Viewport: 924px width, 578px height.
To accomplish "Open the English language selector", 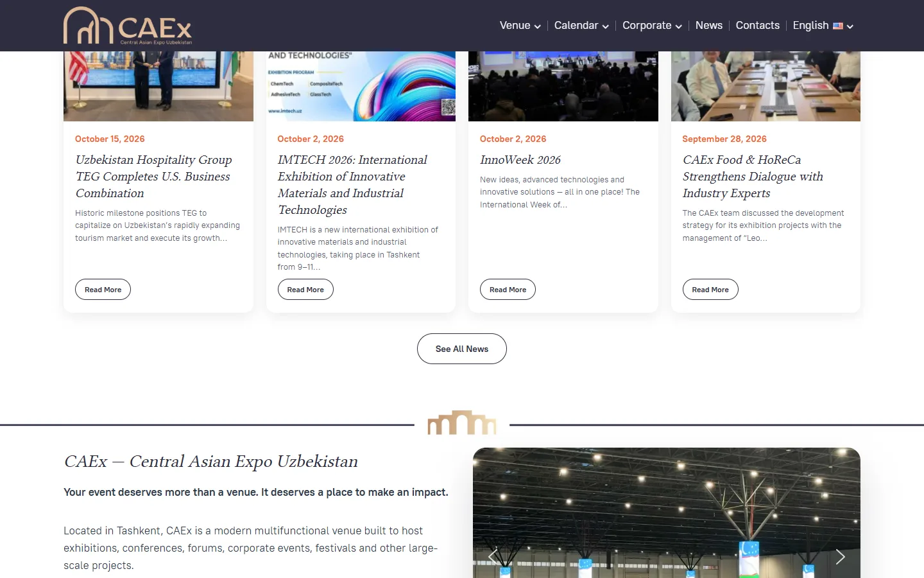I will click(x=823, y=26).
